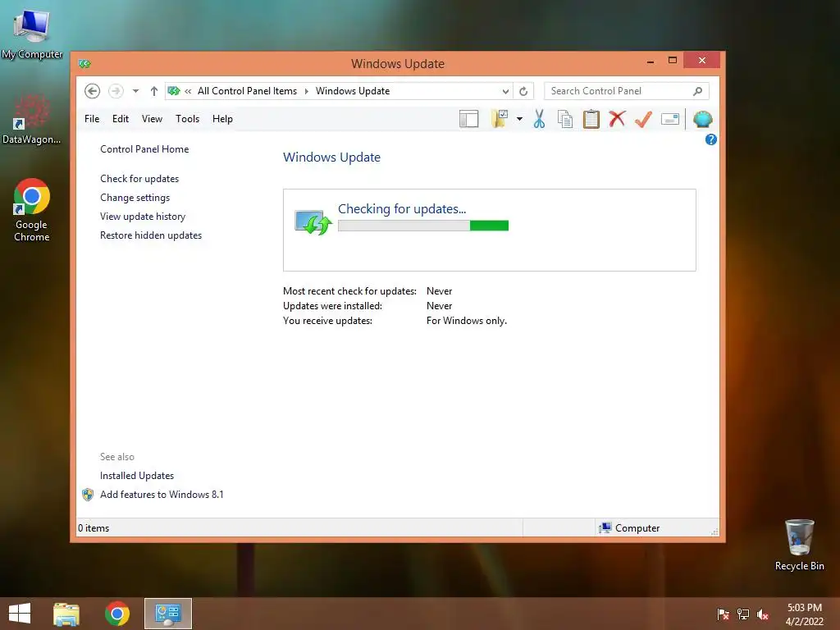
Task: Click the globe shell toolbar icon
Action: tap(702, 119)
